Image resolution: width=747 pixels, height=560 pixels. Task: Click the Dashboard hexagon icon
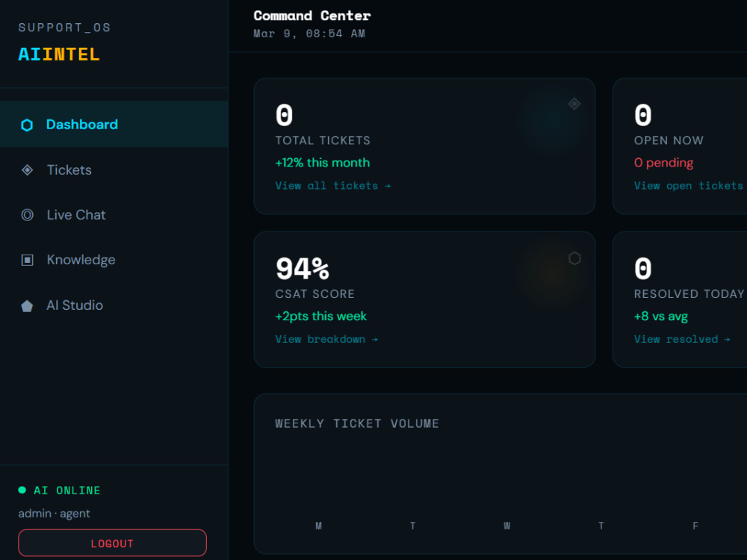pos(27,125)
